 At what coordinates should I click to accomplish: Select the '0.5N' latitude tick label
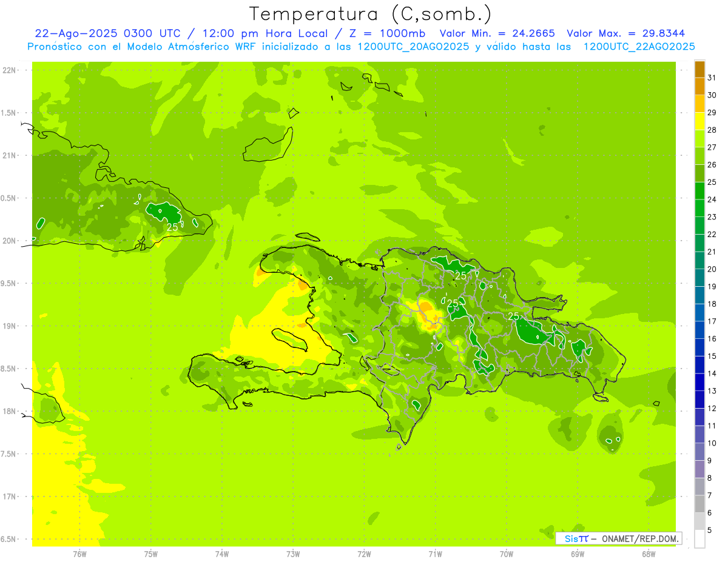coord(9,198)
